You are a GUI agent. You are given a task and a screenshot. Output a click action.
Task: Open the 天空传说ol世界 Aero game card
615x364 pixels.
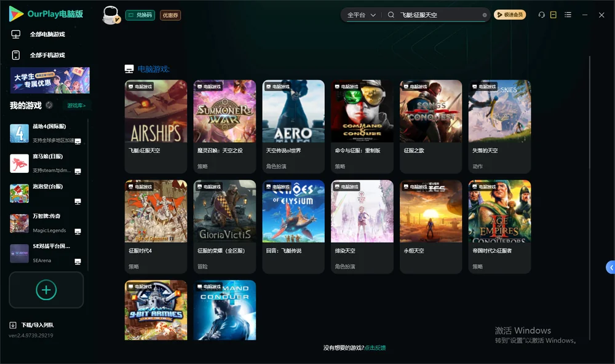(x=293, y=126)
